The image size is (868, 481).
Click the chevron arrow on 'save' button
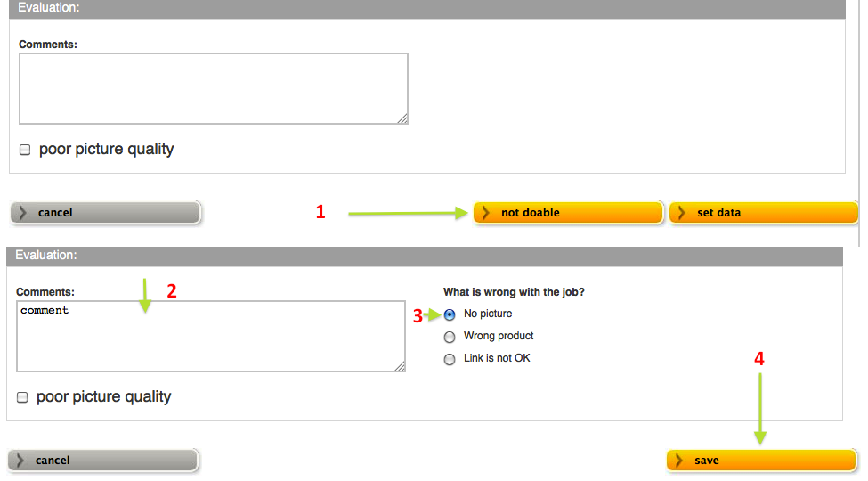679,461
